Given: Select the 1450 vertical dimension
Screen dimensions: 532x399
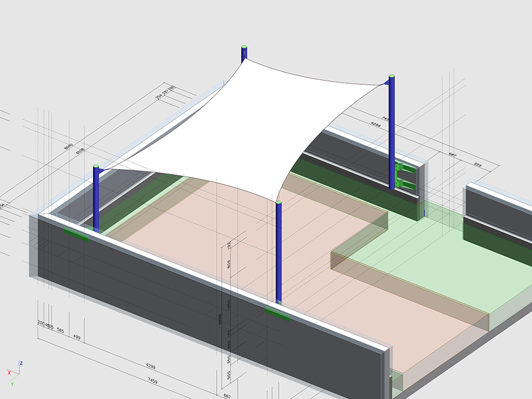Looking at the screenshot, I should point(228,305).
